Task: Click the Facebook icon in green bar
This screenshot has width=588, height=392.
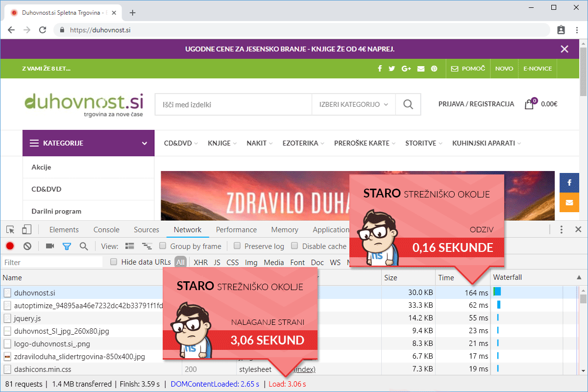Action: tap(380, 69)
